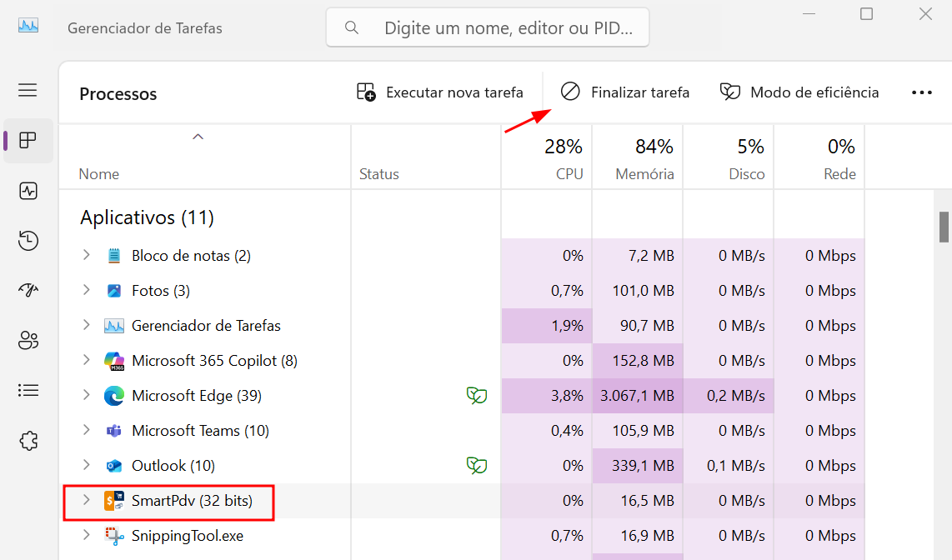Enable Modo de eficiência
Image resolution: width=952 pixels, height=560 pixels.
pos(799,92)
